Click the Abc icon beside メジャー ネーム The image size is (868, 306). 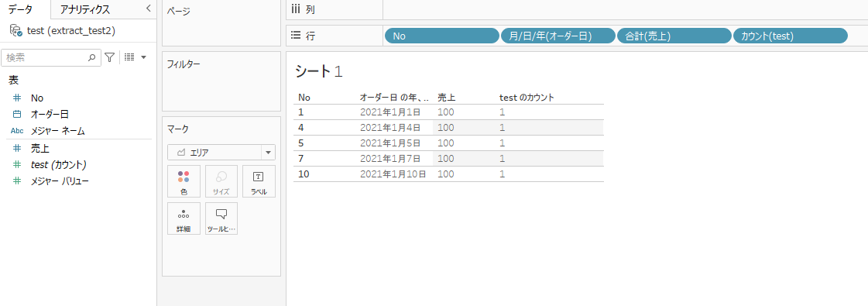(x=17, y=131)
